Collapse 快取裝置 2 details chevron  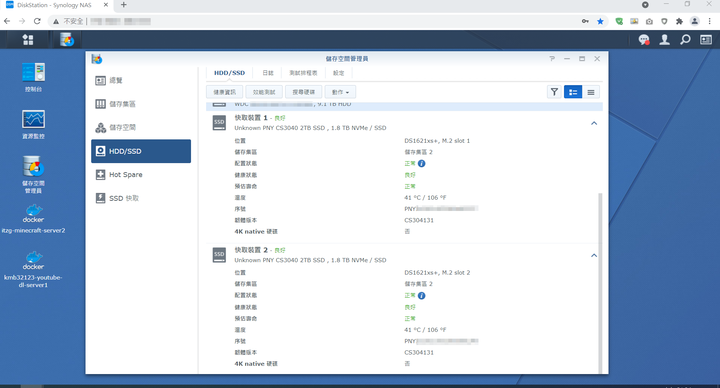click(x=594, y=255)
